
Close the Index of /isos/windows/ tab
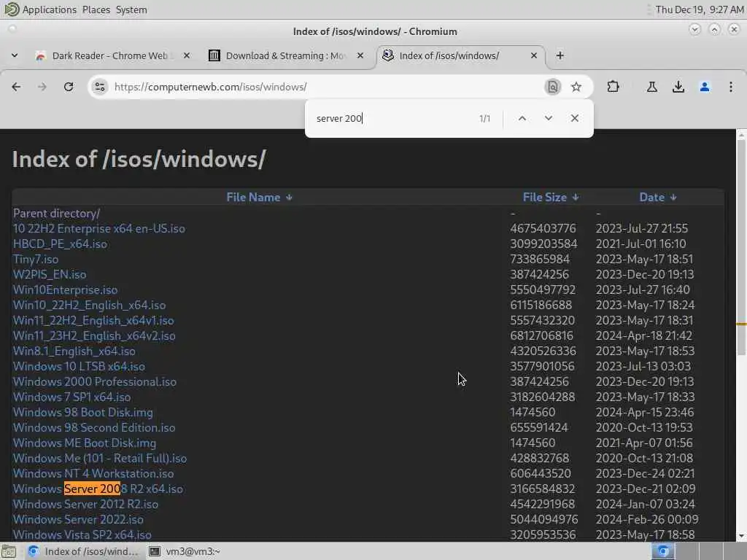[x=534, y=55]
